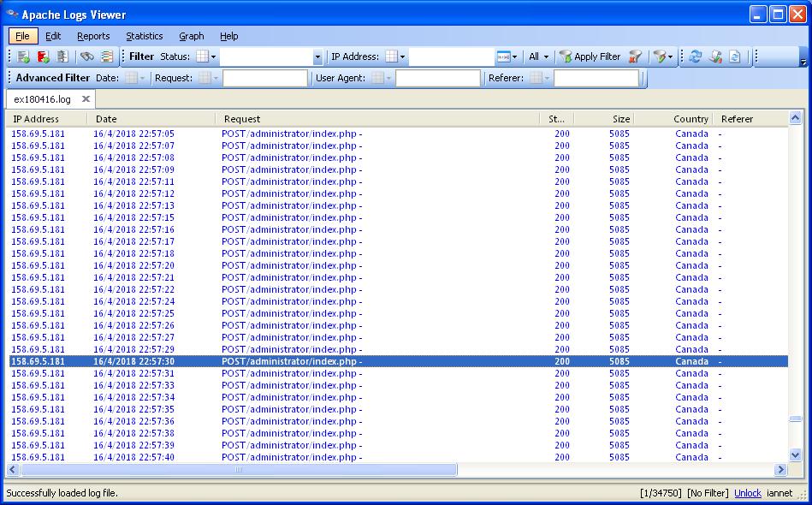Screen dimensions: 812x505
Task: Select the ex180416.log tab
Action: (42, 99)
